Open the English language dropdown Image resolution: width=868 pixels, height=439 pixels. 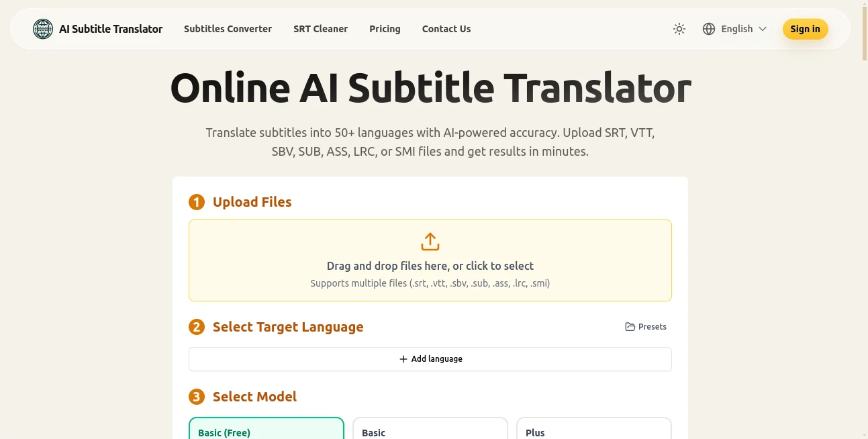735,29
